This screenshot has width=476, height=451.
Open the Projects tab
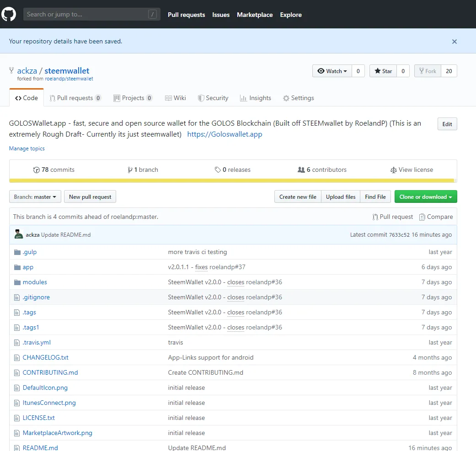point(133,98)
